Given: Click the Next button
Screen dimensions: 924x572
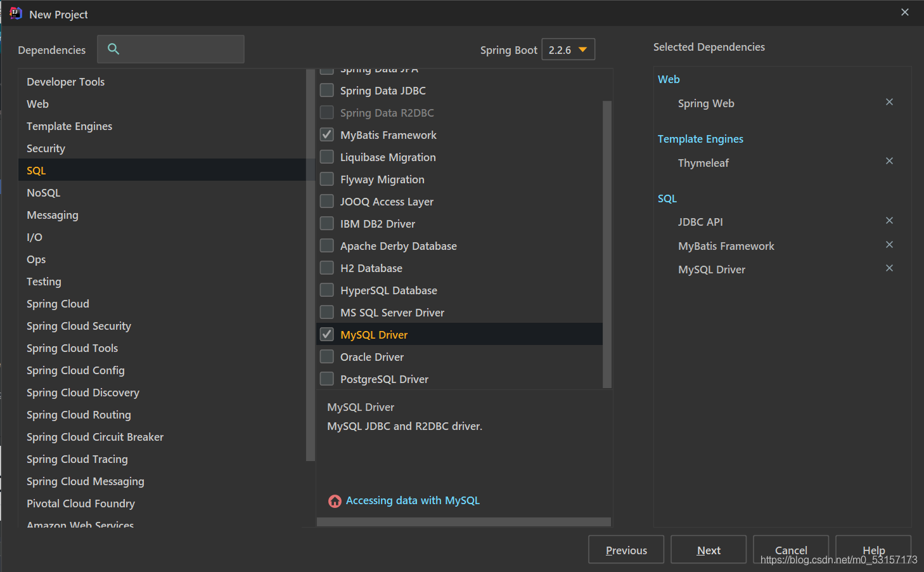Looking at the screenshot, I should 709,550.
